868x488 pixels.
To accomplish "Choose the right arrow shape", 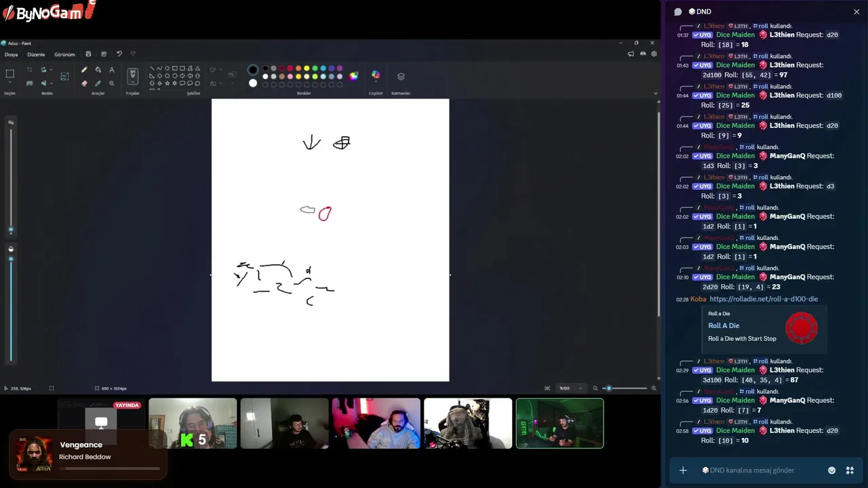I will pos(182,76).
